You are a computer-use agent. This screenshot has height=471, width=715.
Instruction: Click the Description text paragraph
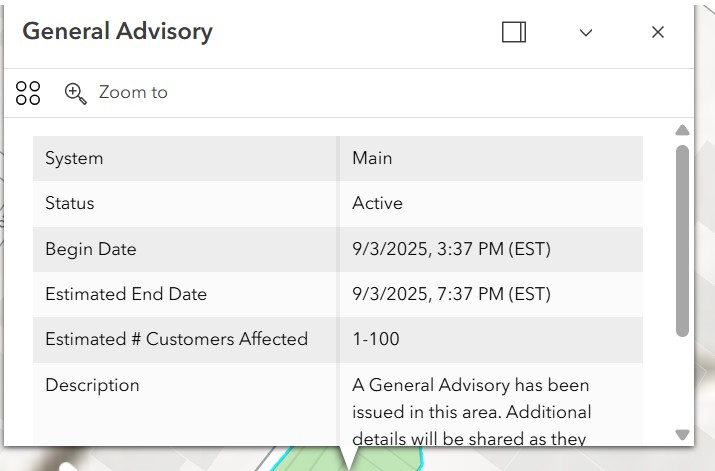tap(471, 411)
